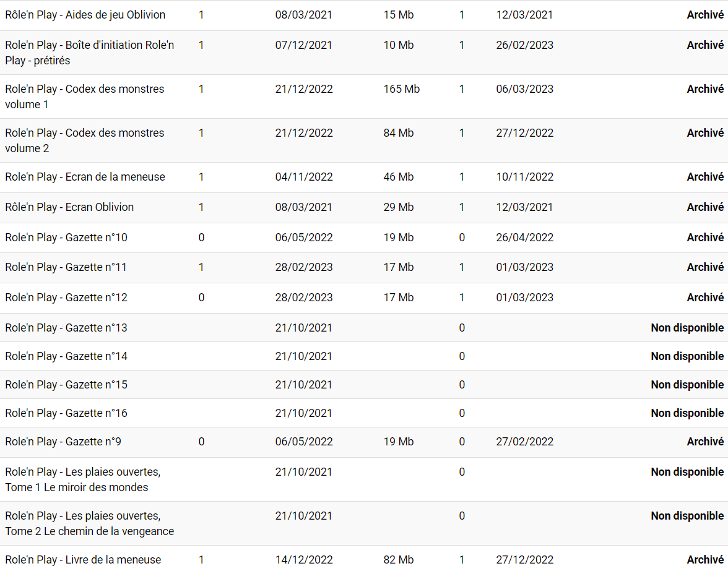
Task: Select Codex des monstres volume 2 entry
Action: (x=85, y=140)
